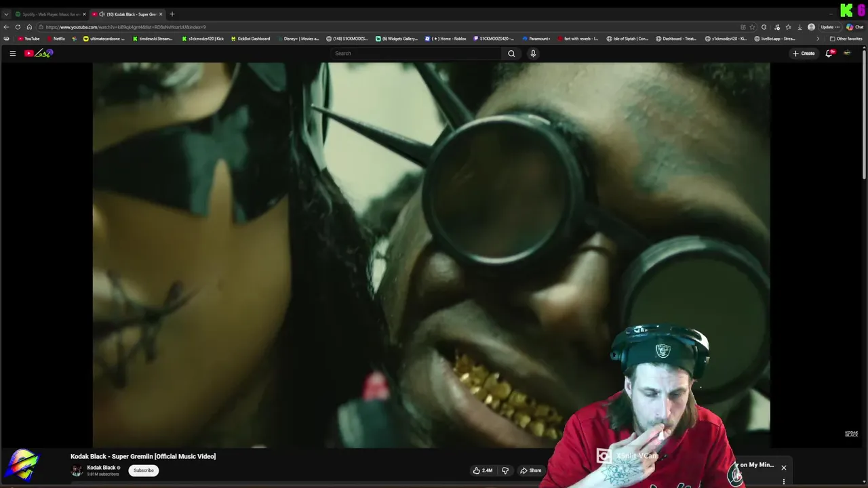Open the browser profile avatar
The image size is (868, 488).
pos(812,27)
